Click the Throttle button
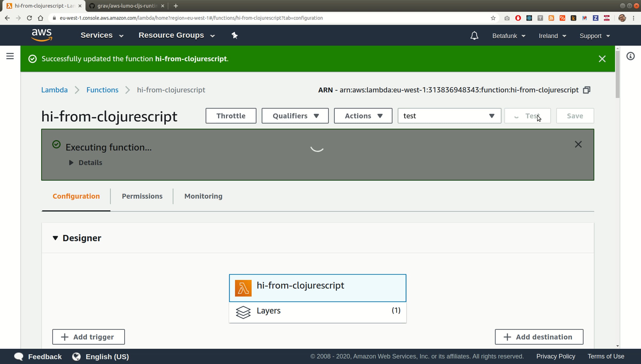This screenshot has height=364, width=641. click(231, 116)
